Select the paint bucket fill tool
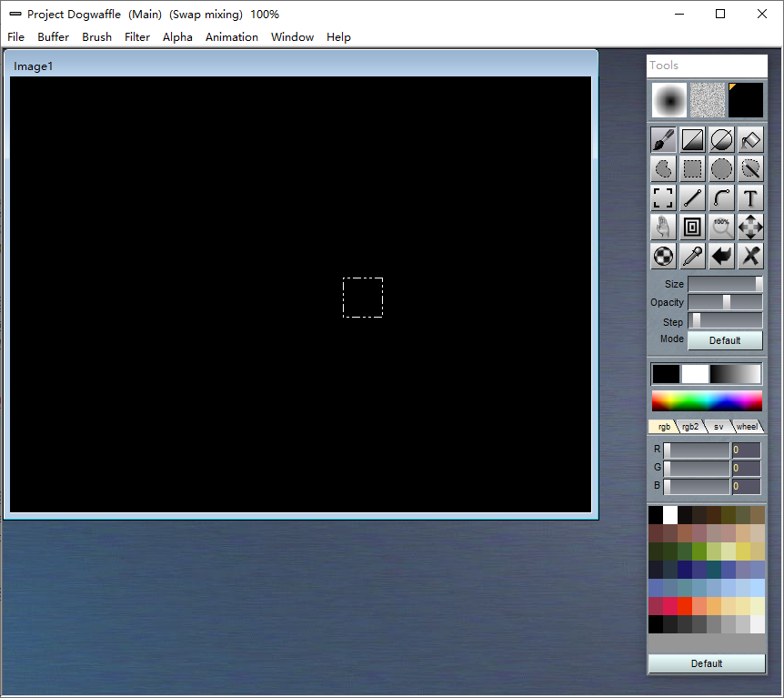This screenshot has width=784, height=698. [750, 139]
